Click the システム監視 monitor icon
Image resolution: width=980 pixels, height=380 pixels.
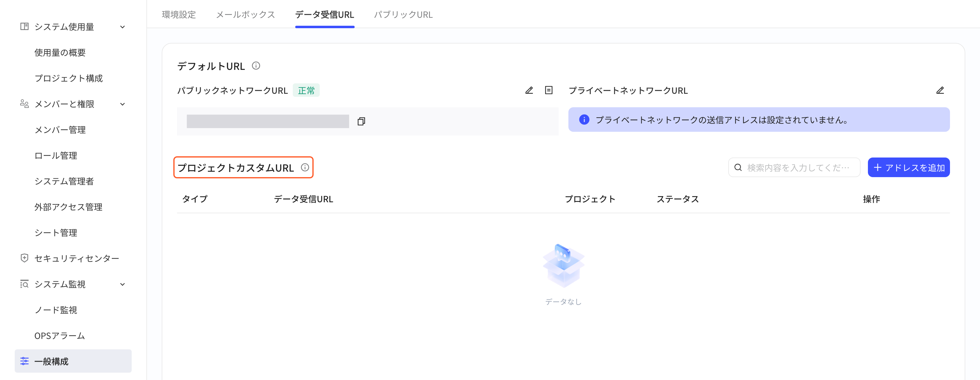pos(24,284)
